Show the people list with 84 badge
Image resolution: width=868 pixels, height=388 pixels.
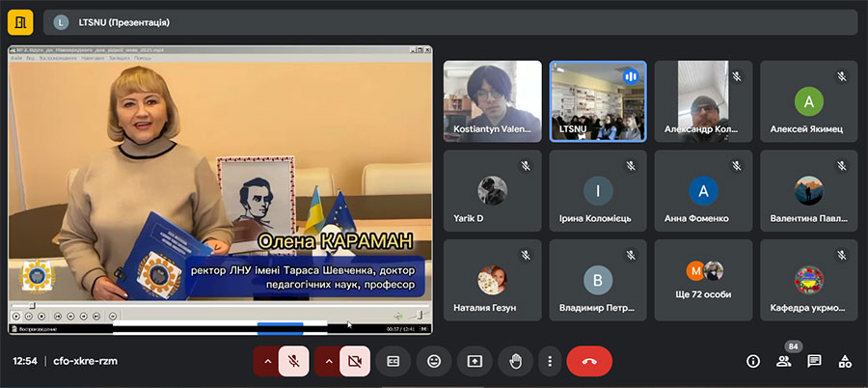784,361
